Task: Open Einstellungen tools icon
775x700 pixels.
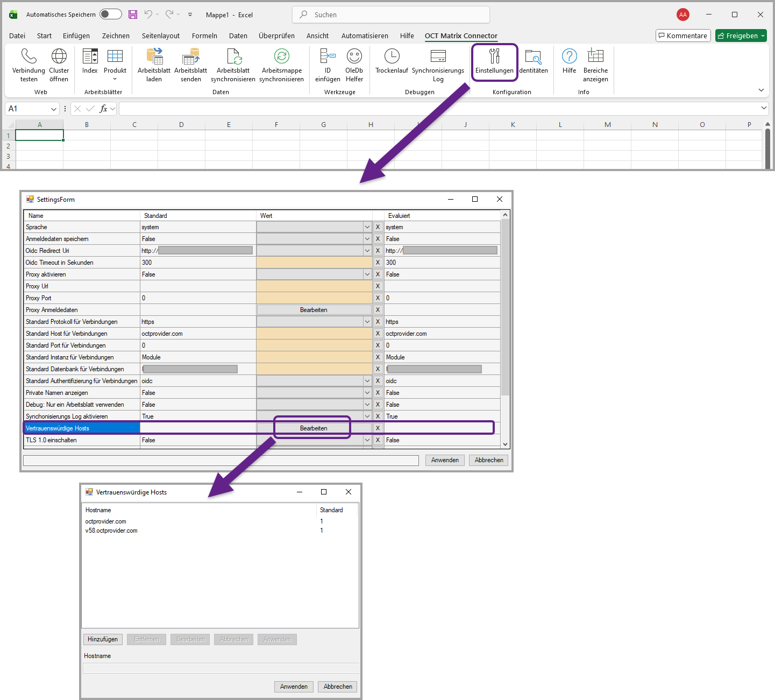Action: click(x=494, y=56)
